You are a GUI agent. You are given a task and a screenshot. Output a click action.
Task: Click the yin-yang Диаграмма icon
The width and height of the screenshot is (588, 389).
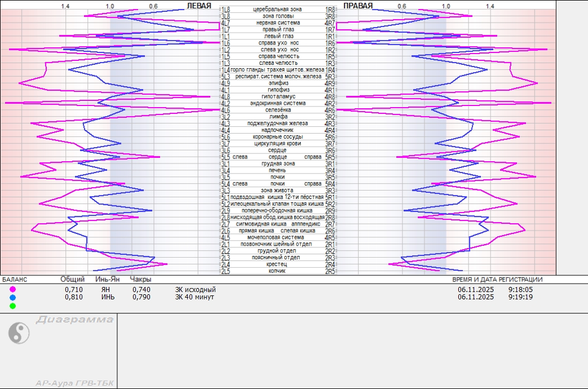coord(19,333)
